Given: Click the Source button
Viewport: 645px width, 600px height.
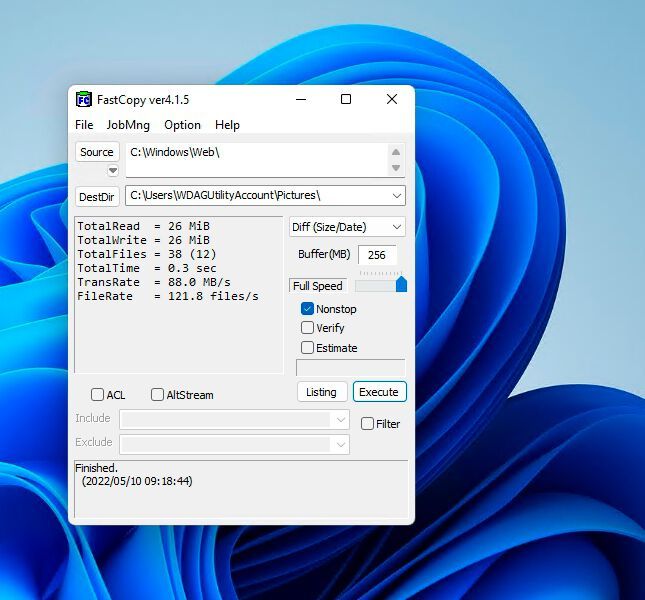Looking at the screenshot, I should pos(97,152).
